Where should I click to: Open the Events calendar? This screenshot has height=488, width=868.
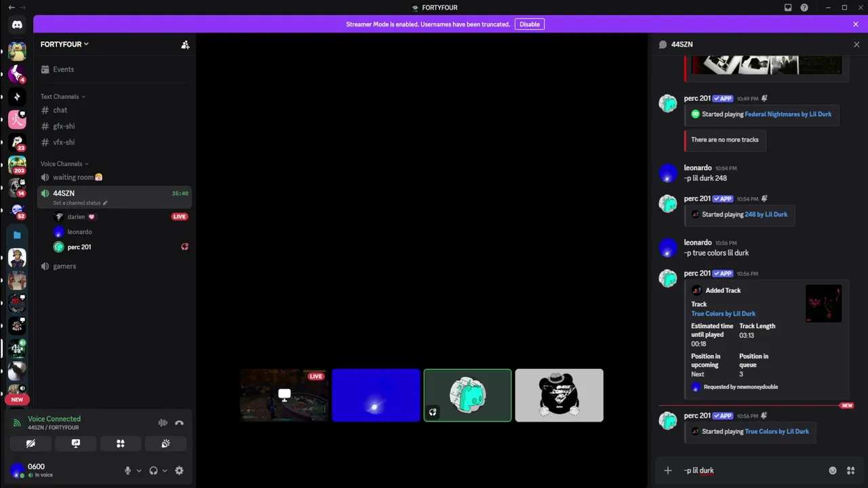click(114, 69)
